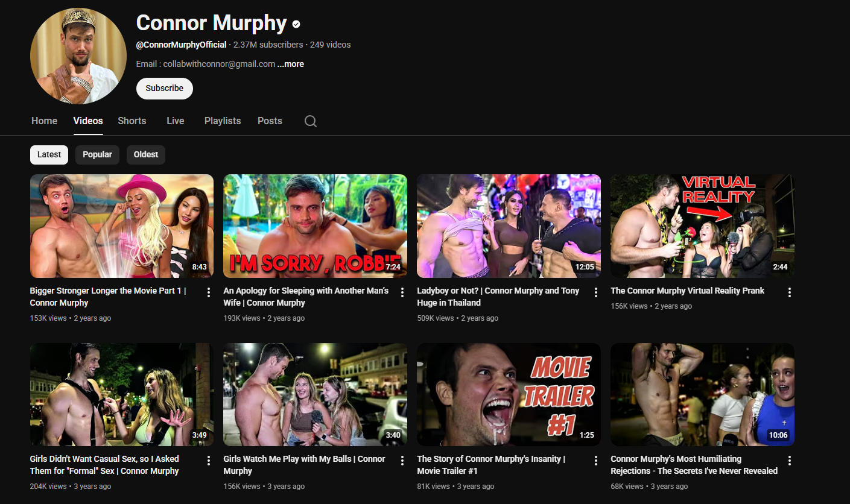Open three-dot menu for Ladyboy or Not video
Image resolution: width=850 pixels, height=504 pixels.
595,292
